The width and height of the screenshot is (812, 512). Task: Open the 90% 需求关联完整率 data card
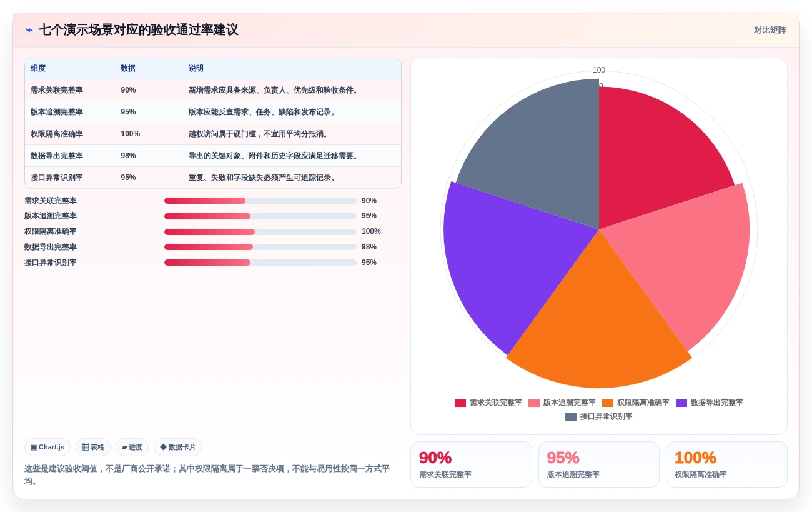point(471,464)
